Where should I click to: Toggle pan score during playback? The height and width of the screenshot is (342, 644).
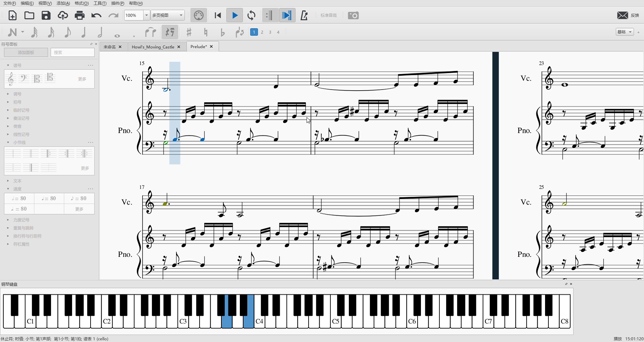point(287,15)
